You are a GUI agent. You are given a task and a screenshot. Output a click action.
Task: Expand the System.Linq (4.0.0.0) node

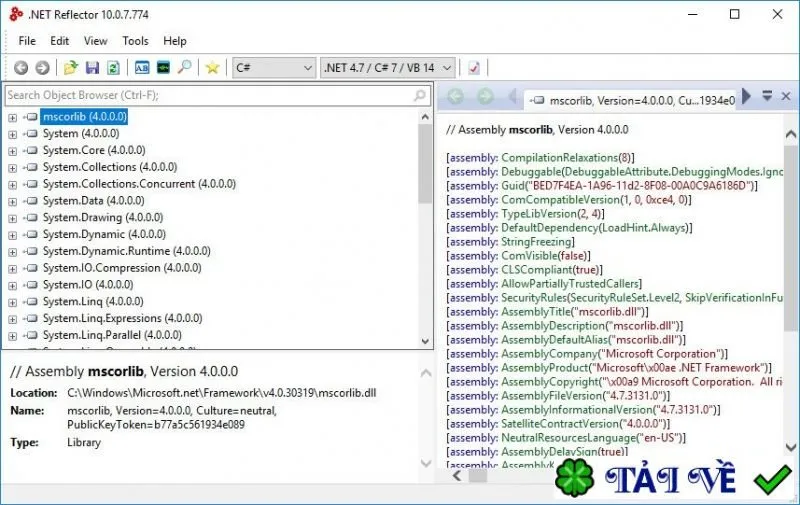pyautogui.click(x=13, y=302)
